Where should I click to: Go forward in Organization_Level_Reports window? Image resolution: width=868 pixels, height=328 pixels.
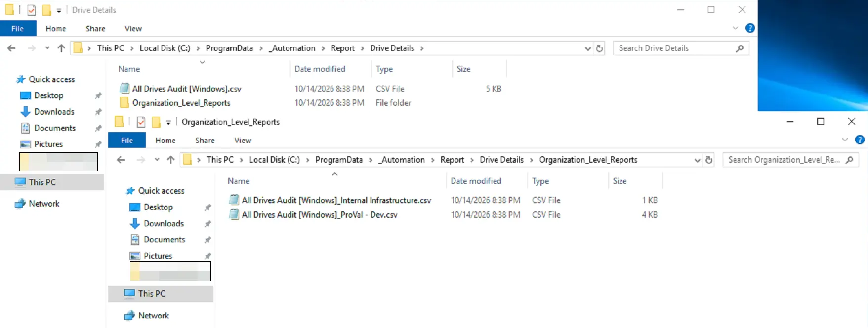[141, 160]
